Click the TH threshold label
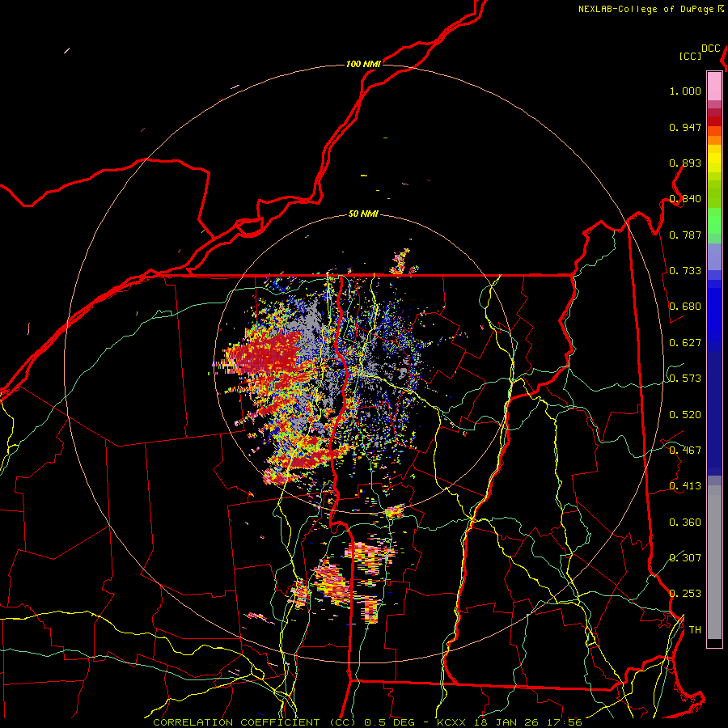The image size is (728, 728). (x=695, y=630)
